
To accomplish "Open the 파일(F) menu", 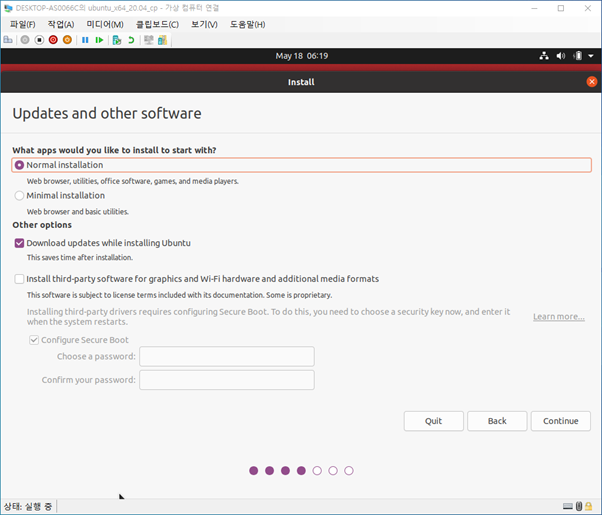I will [23, 25].
